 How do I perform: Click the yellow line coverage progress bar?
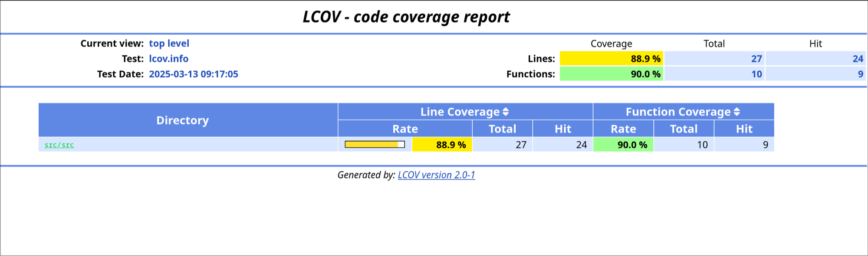tap(375, 144)
